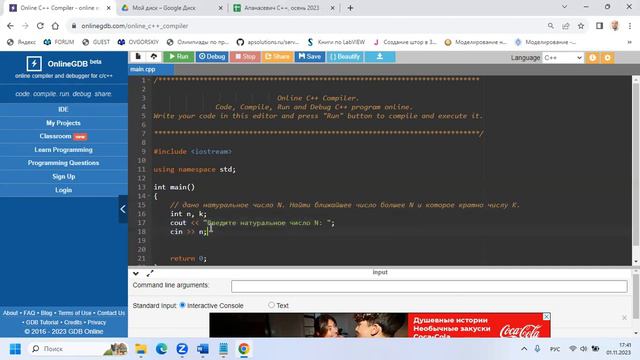The height and width of the screenshot is (360, 640).
Task: Open the Credits link
Action: click(73, 322)
